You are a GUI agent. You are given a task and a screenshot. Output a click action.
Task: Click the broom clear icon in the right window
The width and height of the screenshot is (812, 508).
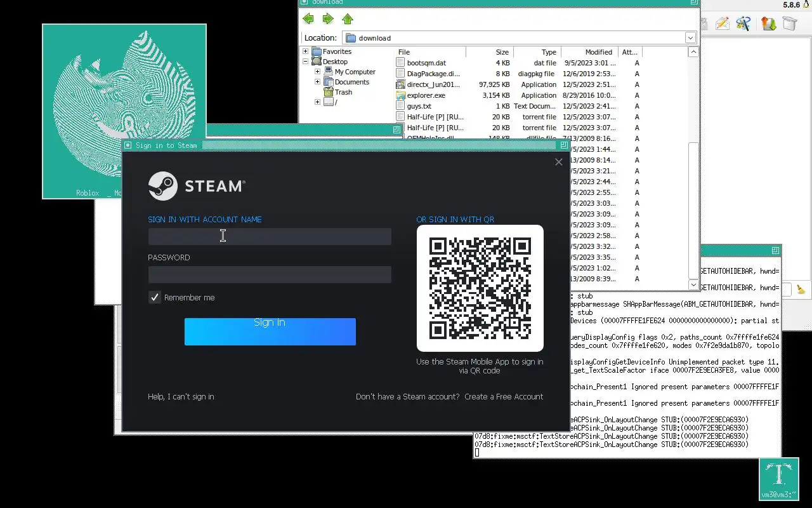click(801, 289)
